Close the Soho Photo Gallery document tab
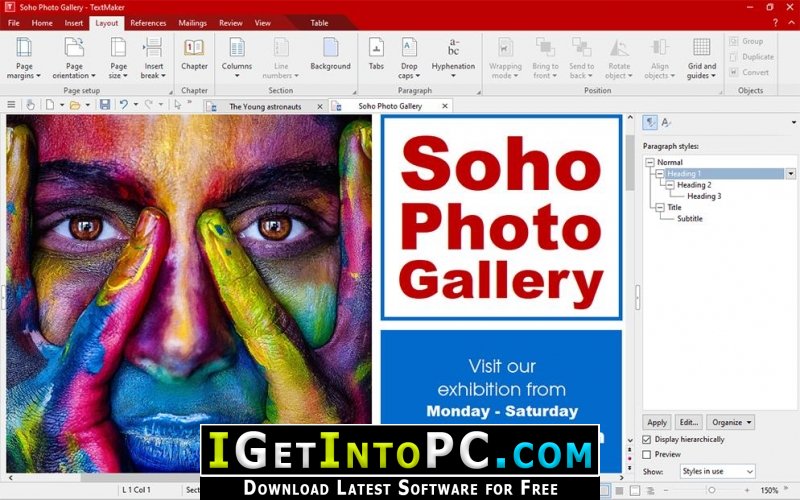The width and height of the screenshot is (800, 500). pos(445,106)
